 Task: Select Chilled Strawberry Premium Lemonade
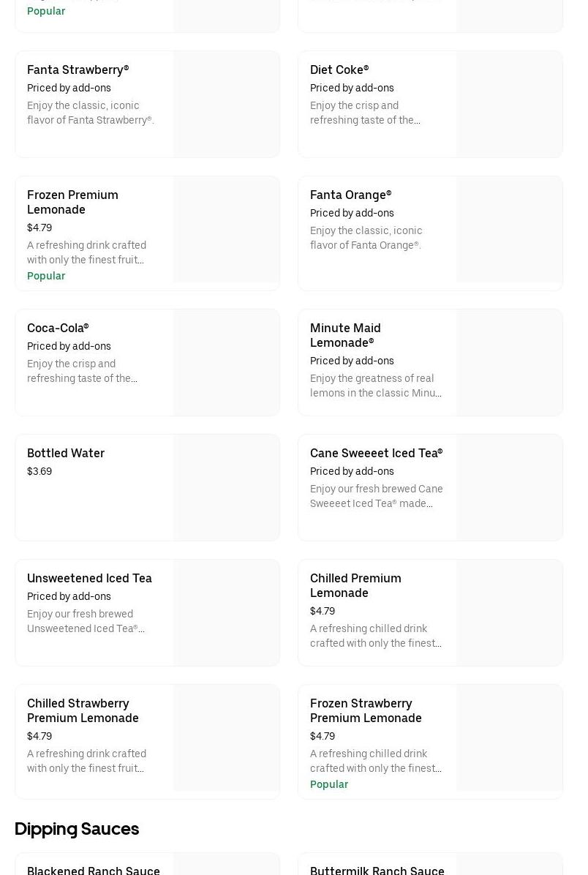pyautogui.click(x=83, y=710)
